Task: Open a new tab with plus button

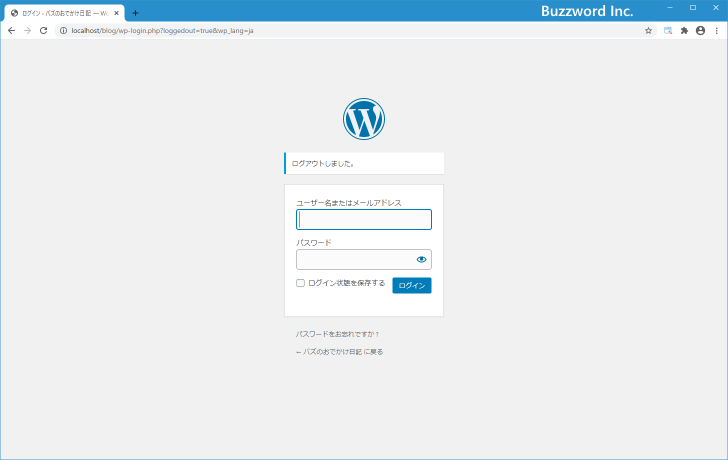Action: 135,13
